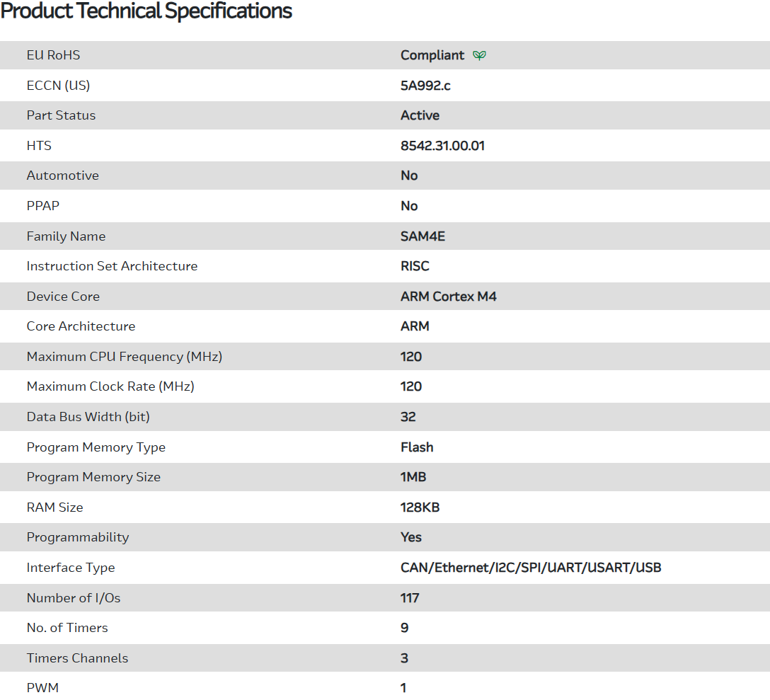This screenshot has height=700, width=770.
Task: Select the Number of I/Os value 117
Action: click(410, 598)
